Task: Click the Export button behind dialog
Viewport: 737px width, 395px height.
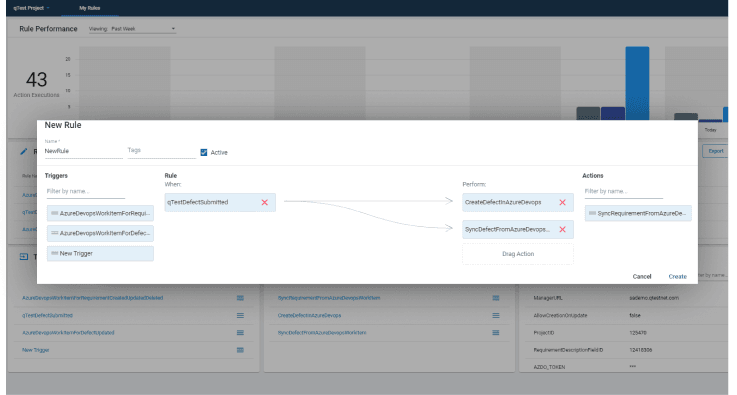Action: pos(716,151)
